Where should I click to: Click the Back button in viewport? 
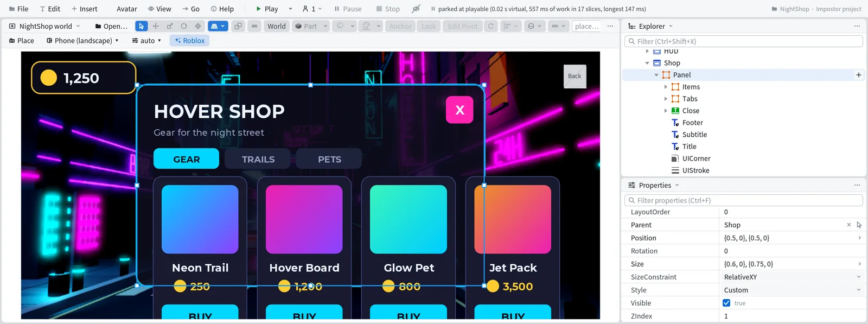(x=575, y=76)
